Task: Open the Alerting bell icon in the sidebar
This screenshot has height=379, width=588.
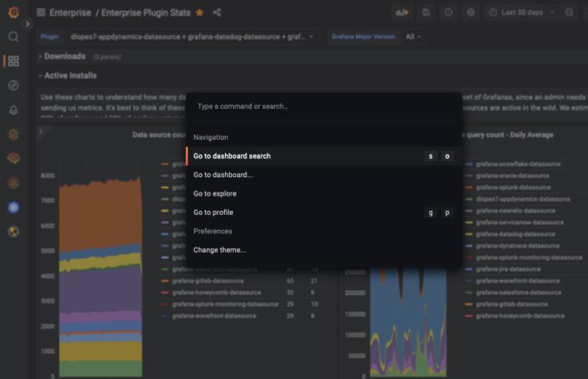Action: pos(14,110)
